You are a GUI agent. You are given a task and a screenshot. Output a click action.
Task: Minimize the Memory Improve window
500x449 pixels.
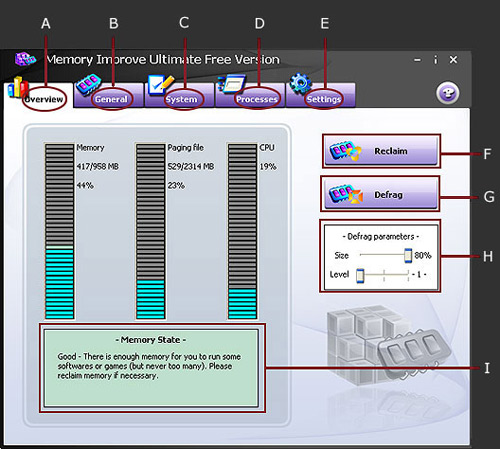pyautogui.click(x=417, y=60)
